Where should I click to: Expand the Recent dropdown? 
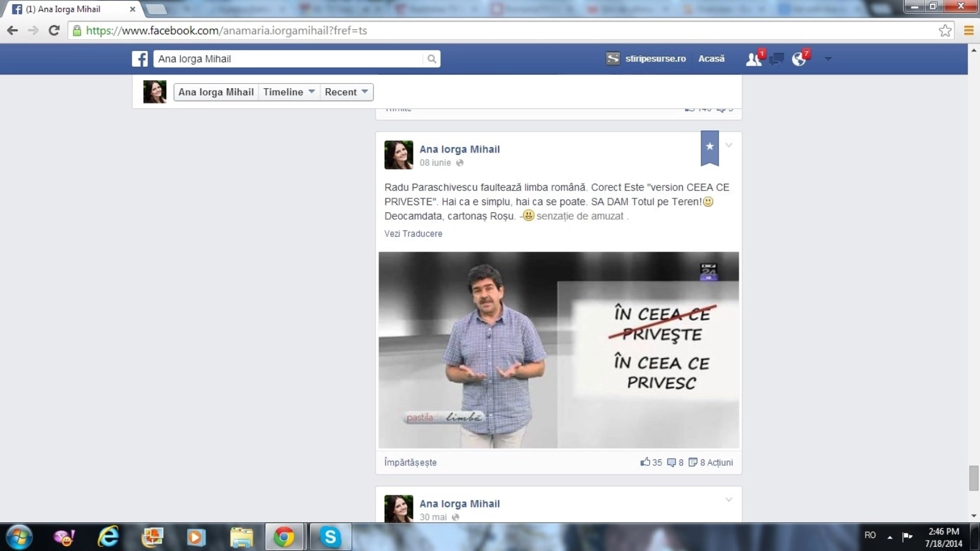point(346,92)
